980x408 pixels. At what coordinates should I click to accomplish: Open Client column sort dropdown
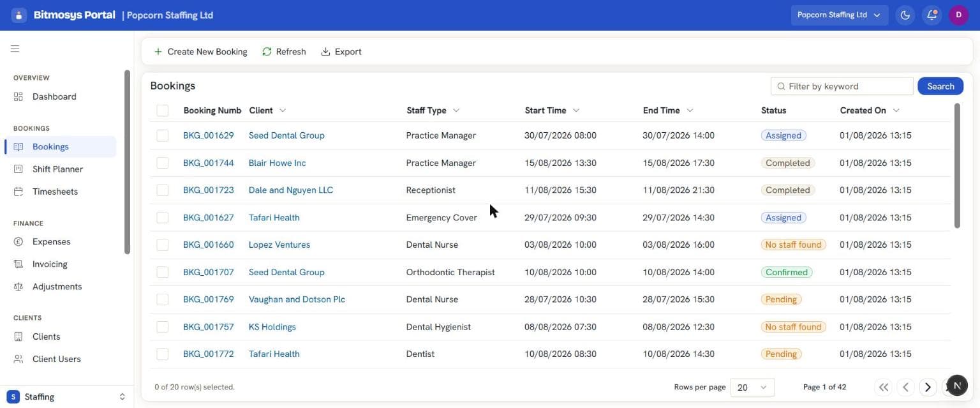point(283,110)
